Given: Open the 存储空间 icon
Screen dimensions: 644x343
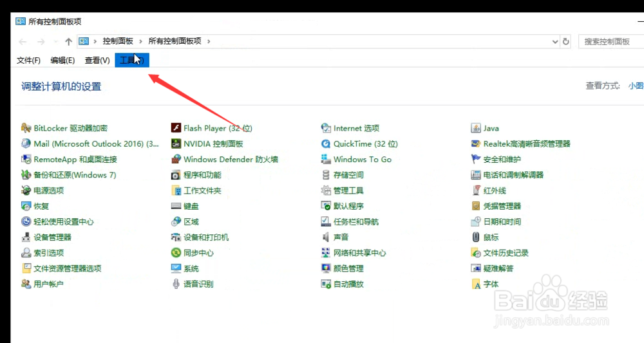Looking at the screenshot, I should pyautogui.click(x=326, y=175).
